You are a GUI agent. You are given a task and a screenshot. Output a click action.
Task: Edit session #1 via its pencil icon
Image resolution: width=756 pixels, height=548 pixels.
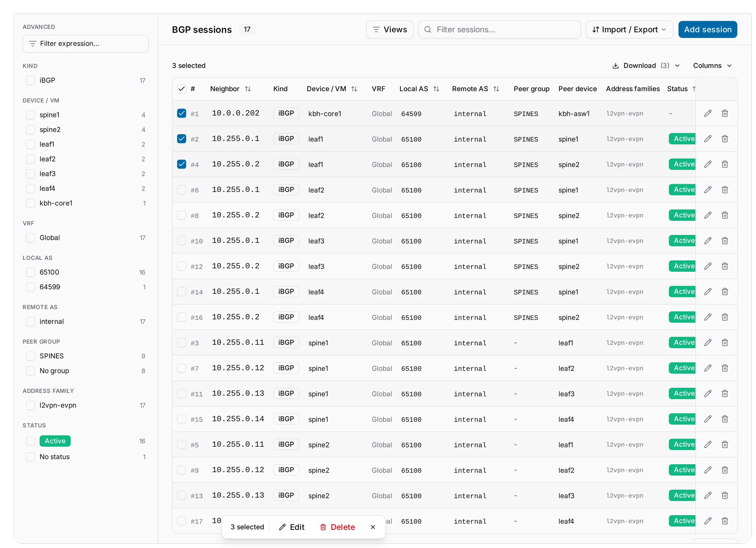[708, 113]
